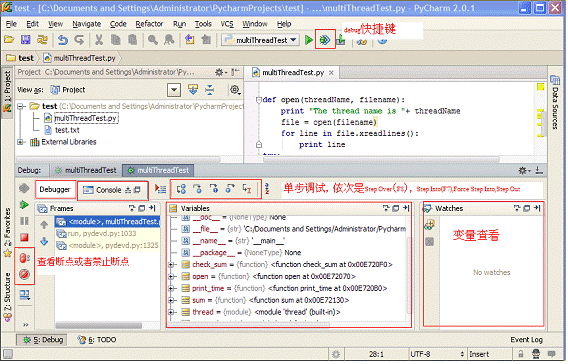This screenshot has height=364, width=568.
Task: Select the previous frame up arrow
Action: click(x=44, y=225)
